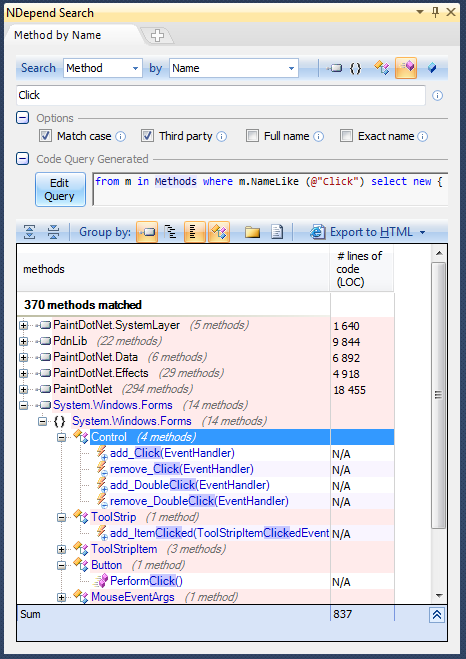Viewport: 466px width, 659px height.
Task: Toggle type search icon in search bar
Action: (x=382, y=68)
